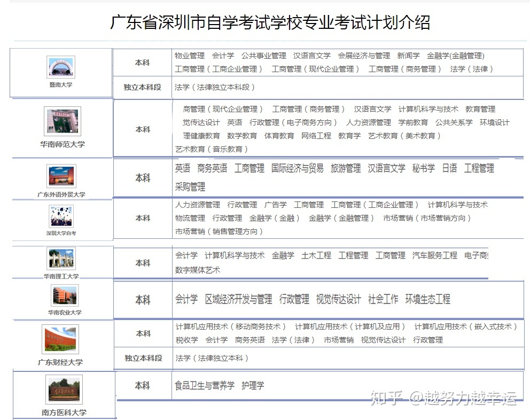Click 广东财经大学's 独立本科段 cell

(x=143, y=358)
